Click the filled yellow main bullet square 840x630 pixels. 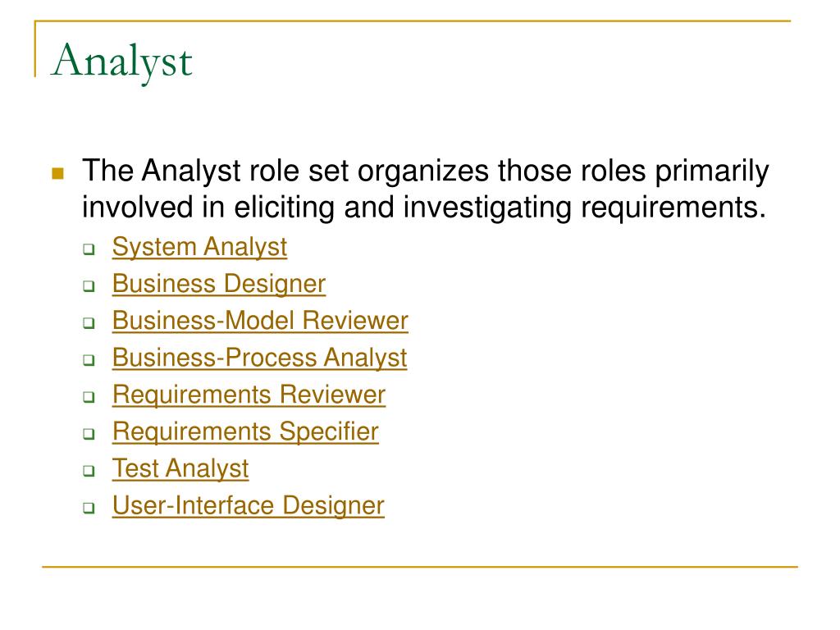(58, 174)
